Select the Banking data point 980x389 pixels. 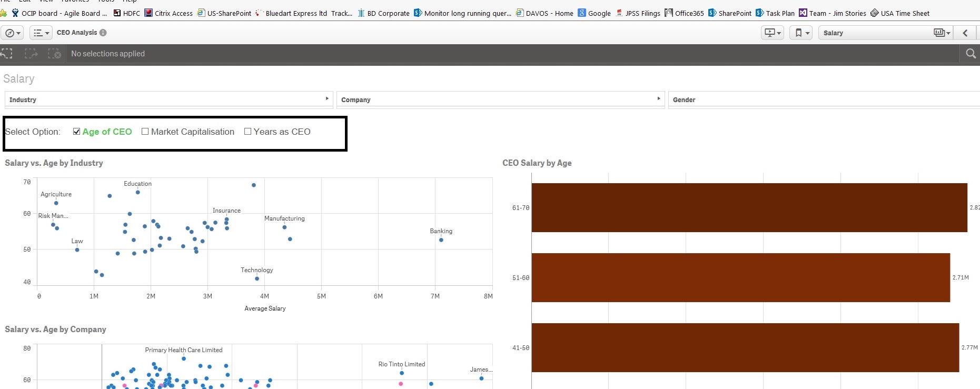click(x=441, y=240)
